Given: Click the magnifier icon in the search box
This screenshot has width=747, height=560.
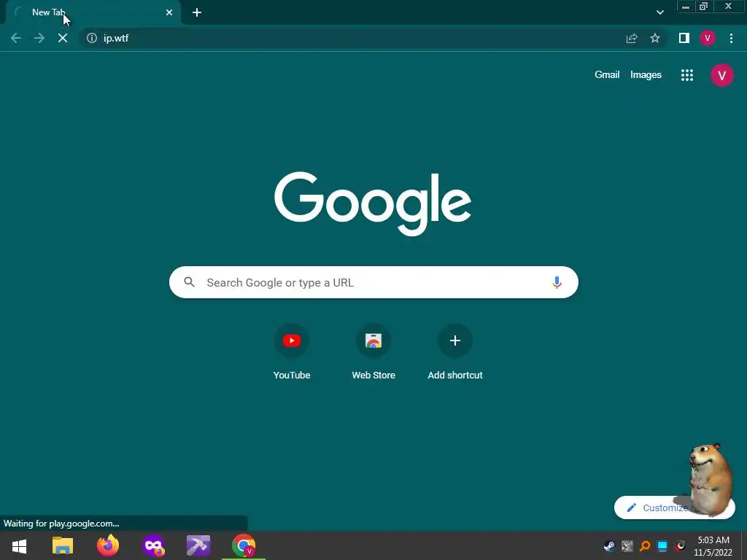Looking at the screenshot, I should (189, 282).
